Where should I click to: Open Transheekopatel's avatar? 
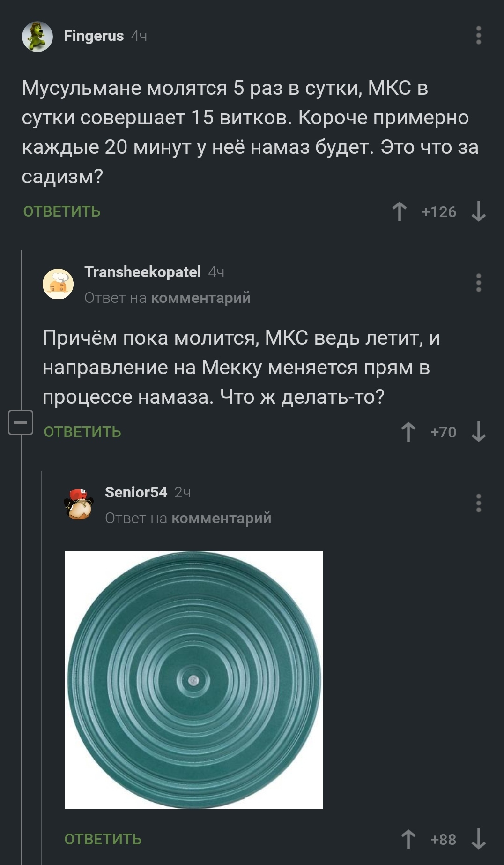[x=58, y=284]
